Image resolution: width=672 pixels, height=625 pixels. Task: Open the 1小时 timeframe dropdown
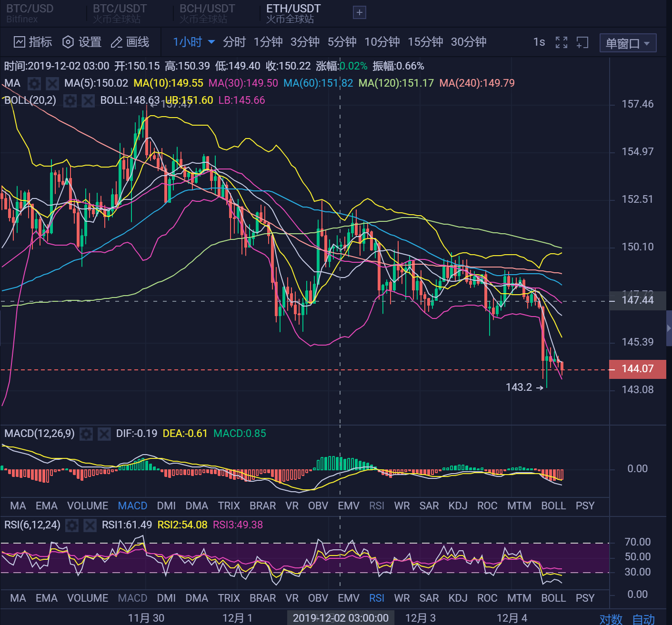point(194,42)
